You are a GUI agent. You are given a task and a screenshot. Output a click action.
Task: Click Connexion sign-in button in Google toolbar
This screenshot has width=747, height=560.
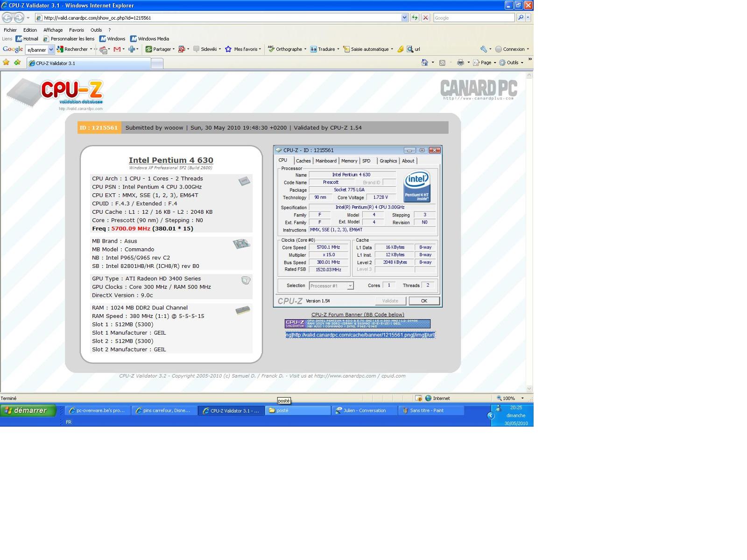tap(512, 49)
